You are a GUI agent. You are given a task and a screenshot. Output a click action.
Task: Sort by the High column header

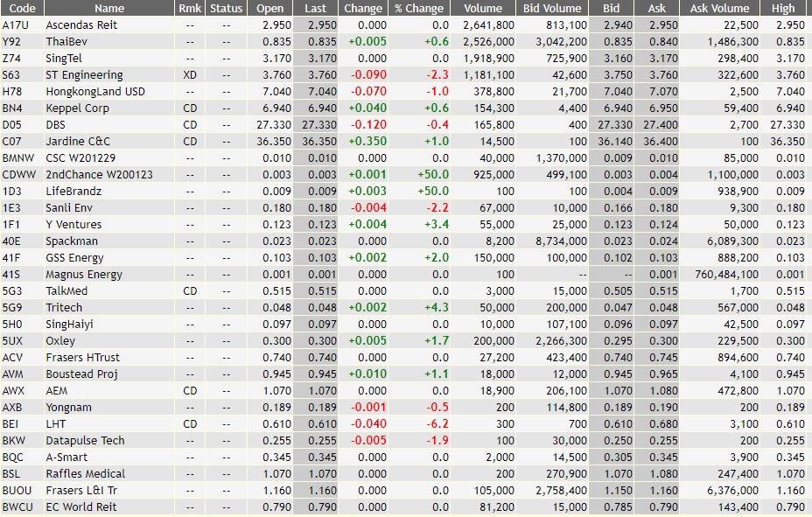[783, 8]
